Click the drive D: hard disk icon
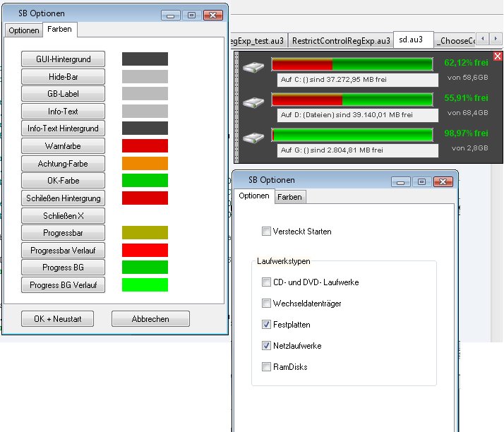504x432 pixels. 253,102
